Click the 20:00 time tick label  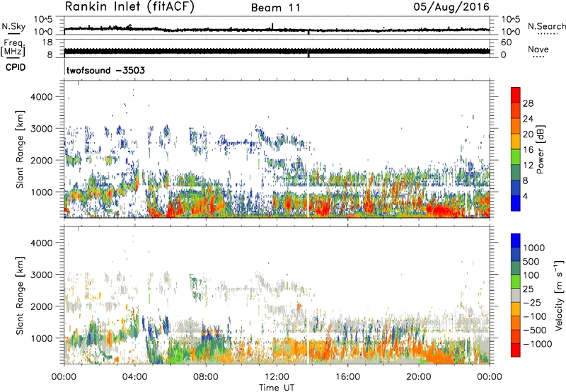(419, 377)
